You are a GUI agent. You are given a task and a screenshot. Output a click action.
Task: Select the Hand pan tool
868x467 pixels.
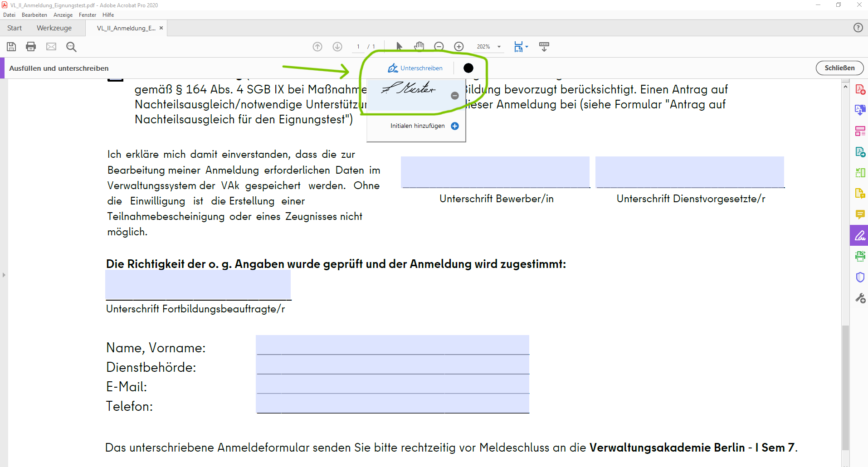(419, 46)
